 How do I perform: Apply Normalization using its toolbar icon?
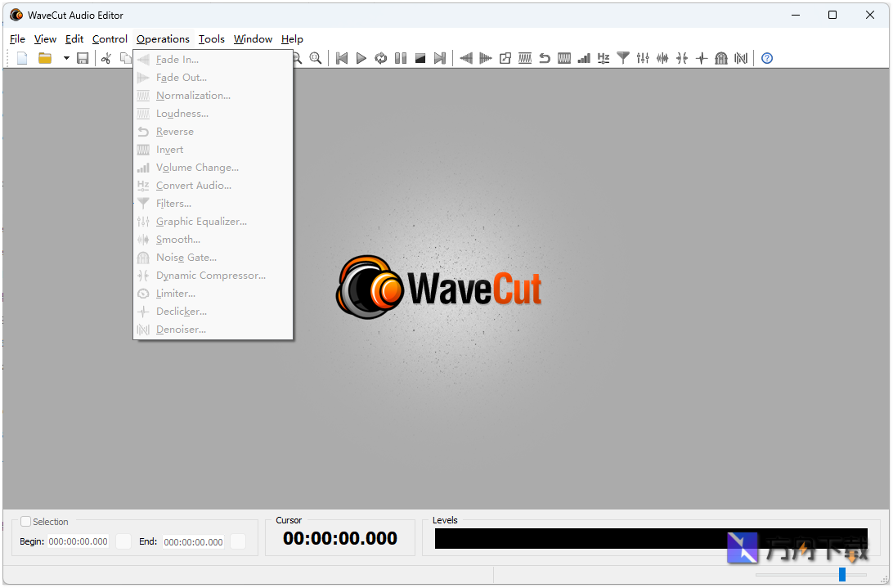click(x=524, y=58)
